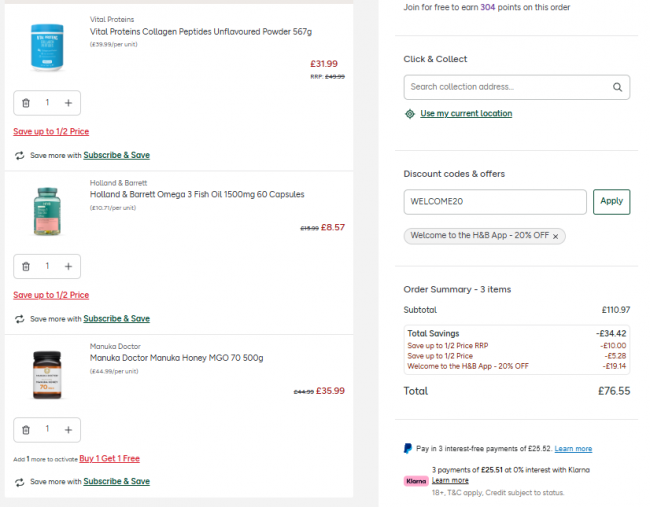Open PayPal Learn more link
The width and height of the screenshot is (650, 507).
573,449
